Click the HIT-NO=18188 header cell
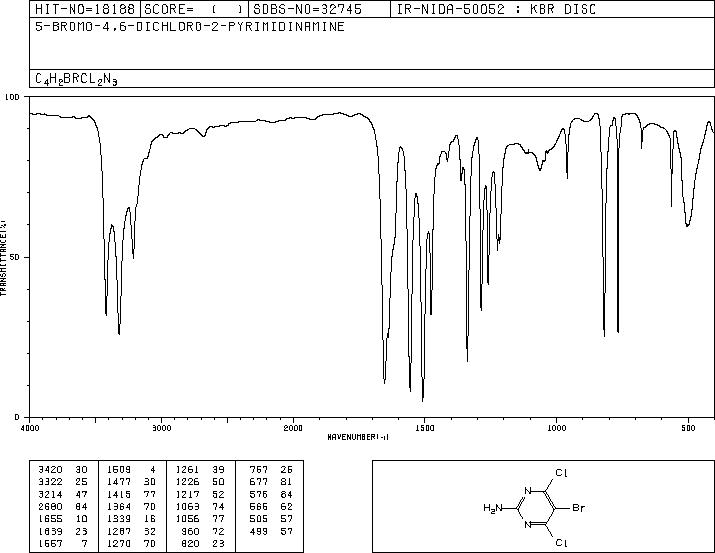Image resolution: width=715 pixels, height=553 pixels. [85, 9]
